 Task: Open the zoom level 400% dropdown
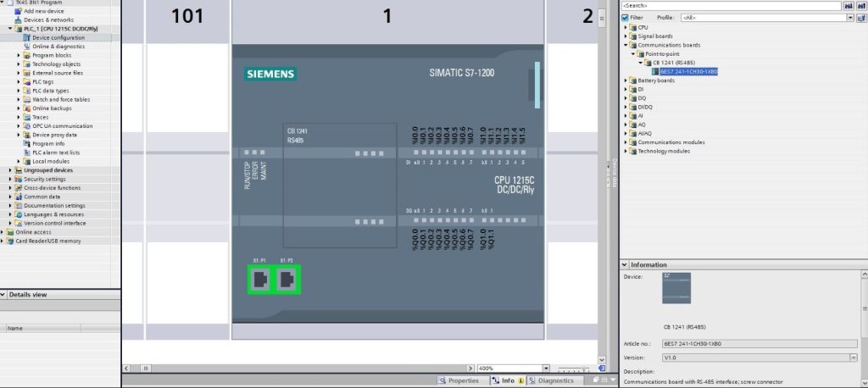(545, 369)
